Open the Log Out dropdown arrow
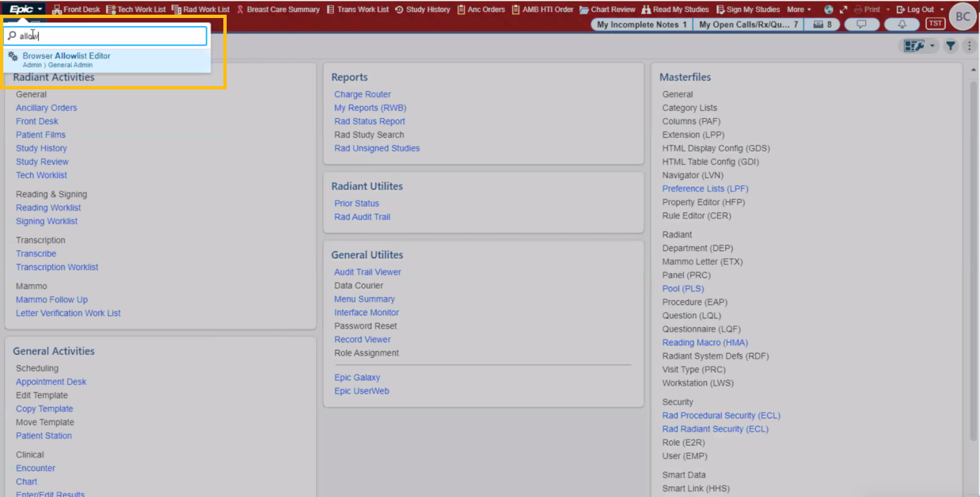The width and height of the screenshot is (980, 497). (x=941, y=9)
